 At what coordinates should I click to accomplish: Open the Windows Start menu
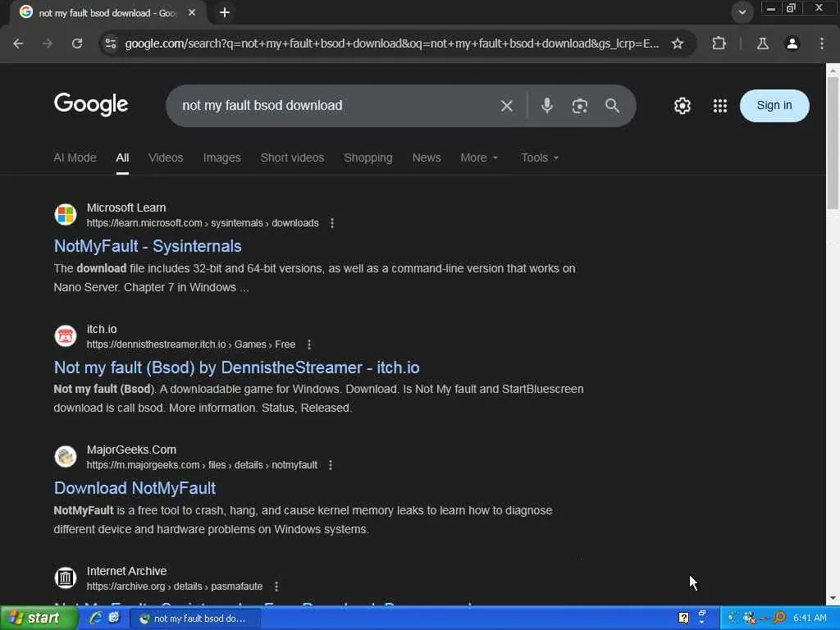pyautogui.click(x=39, y=619)
